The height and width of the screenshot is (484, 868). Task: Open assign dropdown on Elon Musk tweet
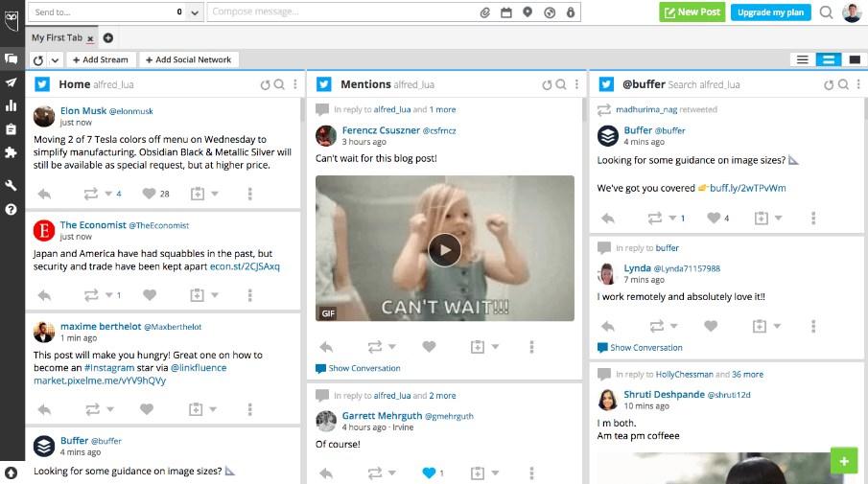(215, 194)
